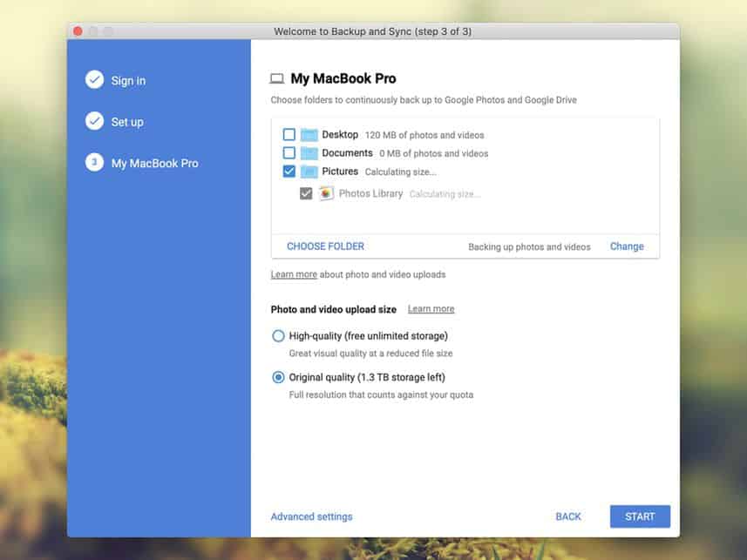Click the Set up checkmark icon
Viewport: 747px width, 560px height.
(x=94, y=121)
